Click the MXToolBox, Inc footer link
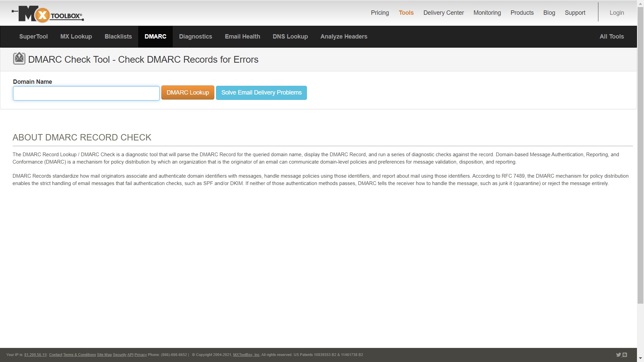Screen dimensions: 644x362 pos(246,355)
